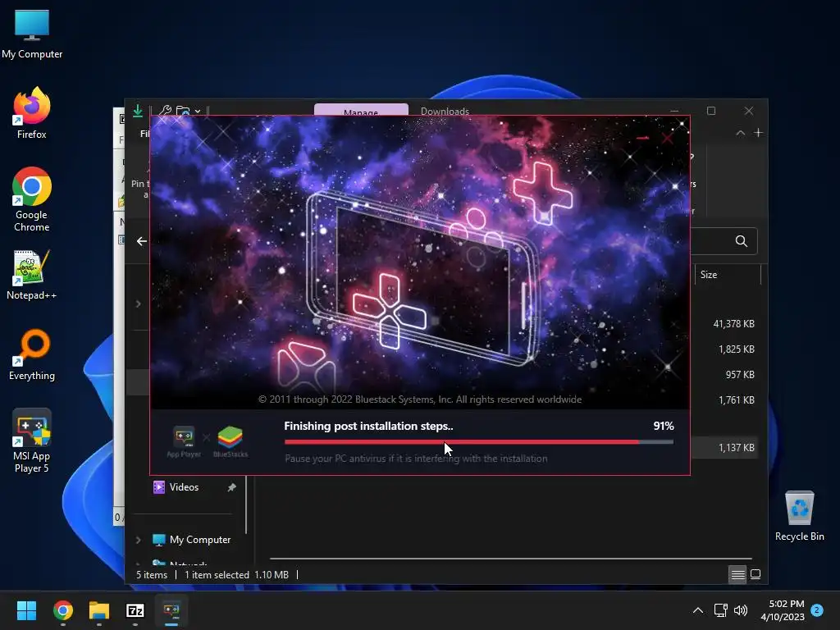
Task: Click the Explorer properties wrench icon
Action: [165, 111]
